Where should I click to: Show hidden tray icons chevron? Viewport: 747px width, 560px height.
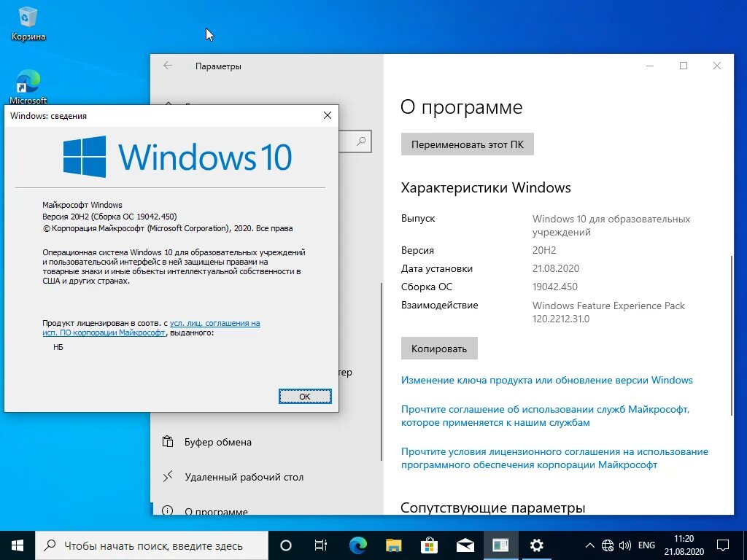coord(589,545)
